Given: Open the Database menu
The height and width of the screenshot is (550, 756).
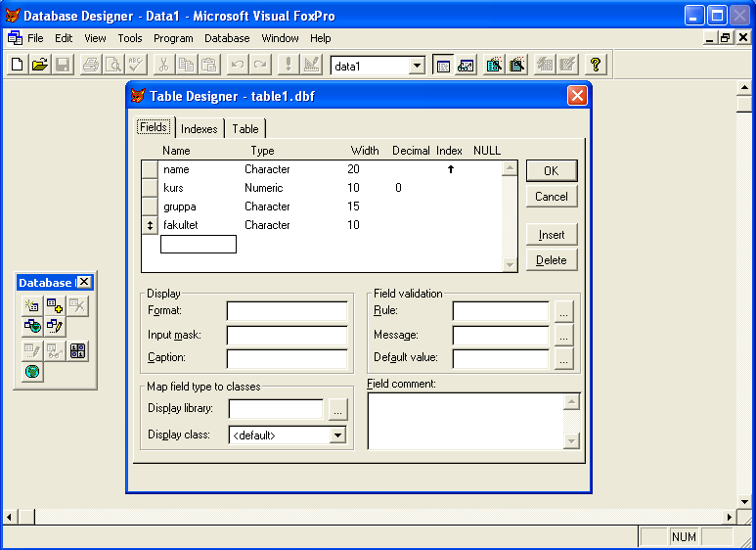Looking at the screenshot, I should (227, 38).
